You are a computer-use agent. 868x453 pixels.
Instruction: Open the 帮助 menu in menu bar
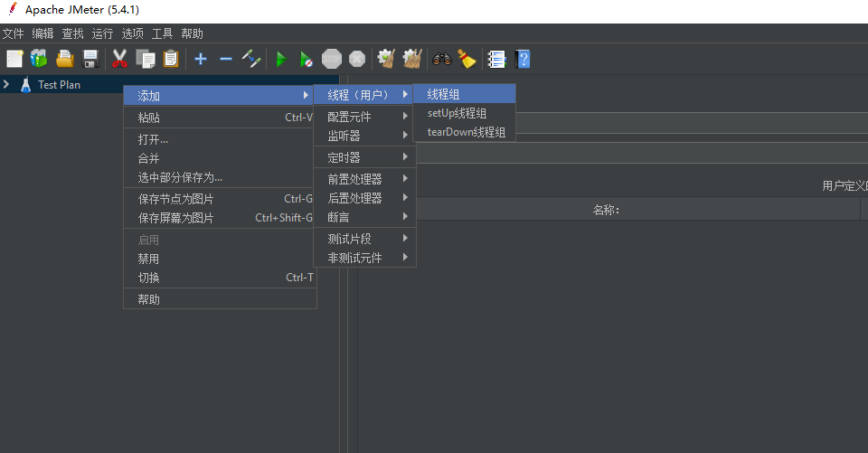pyautogui.click(x=192, y=33)
